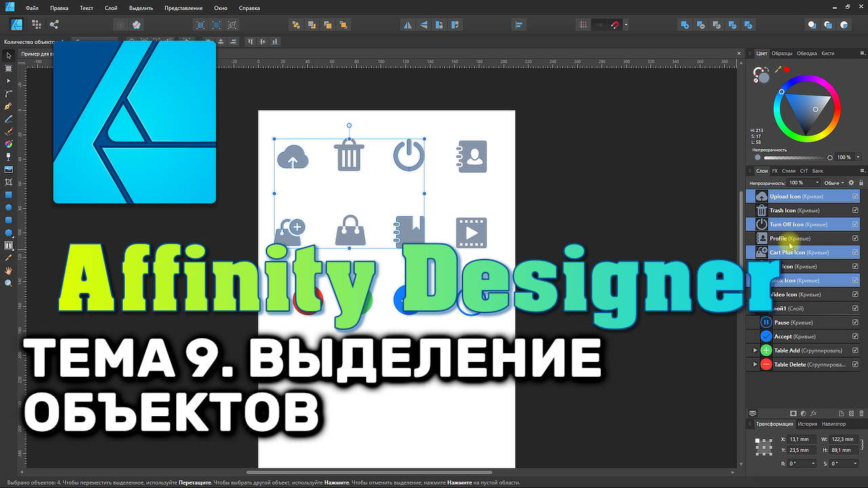The width and height of the screenshot is (868, 488).
Task: Click the add layer button
Action: [x=841, y=413]
